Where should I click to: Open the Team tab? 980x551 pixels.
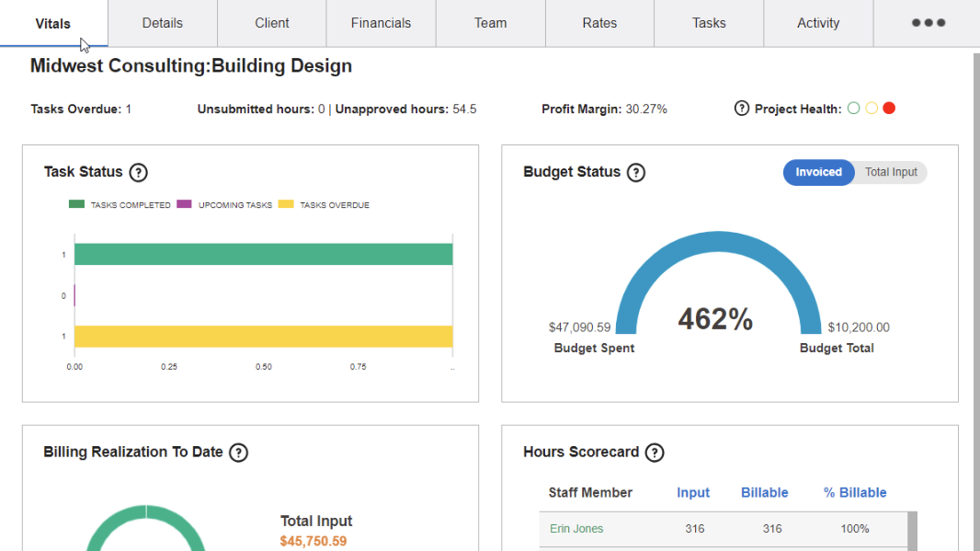tap(491, 23)
